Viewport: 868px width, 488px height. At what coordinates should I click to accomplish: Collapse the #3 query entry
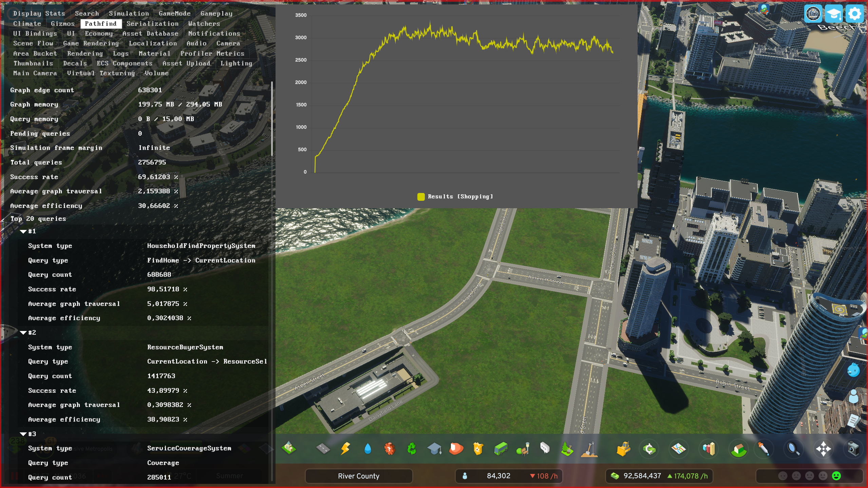coord(23,434)
